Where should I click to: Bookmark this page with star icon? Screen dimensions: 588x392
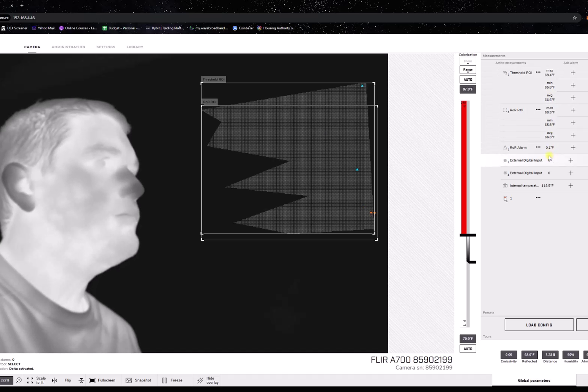coord(575,18)
